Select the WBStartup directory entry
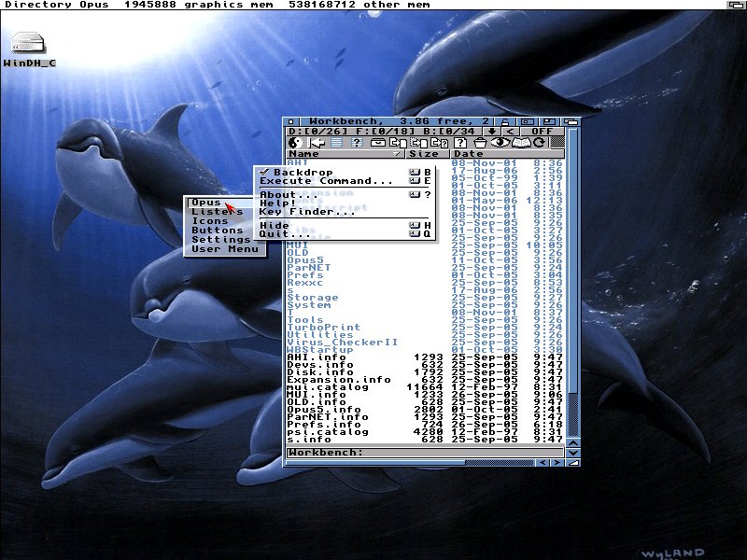Image resolution: width=747 pixels, height=560 pixels. (425, 349)
